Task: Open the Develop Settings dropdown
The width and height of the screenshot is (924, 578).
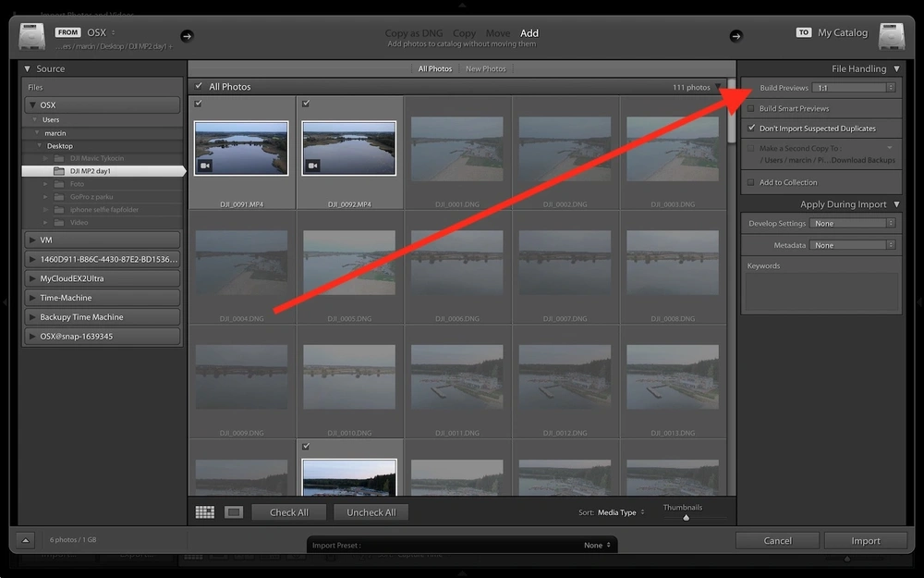Action: pos(852,224)
